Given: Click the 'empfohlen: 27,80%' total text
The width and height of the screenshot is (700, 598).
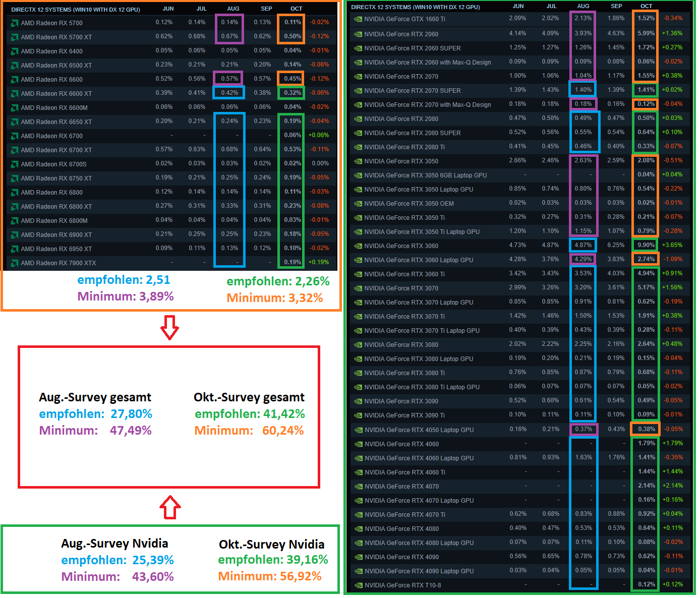Looking at the screenshot, I should click(x=95, y=414).
